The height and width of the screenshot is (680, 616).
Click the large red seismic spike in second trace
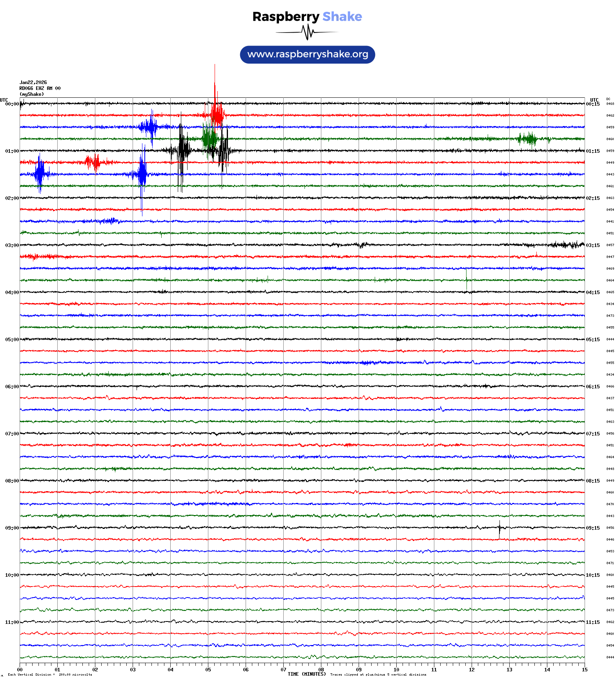click(216, 112)
